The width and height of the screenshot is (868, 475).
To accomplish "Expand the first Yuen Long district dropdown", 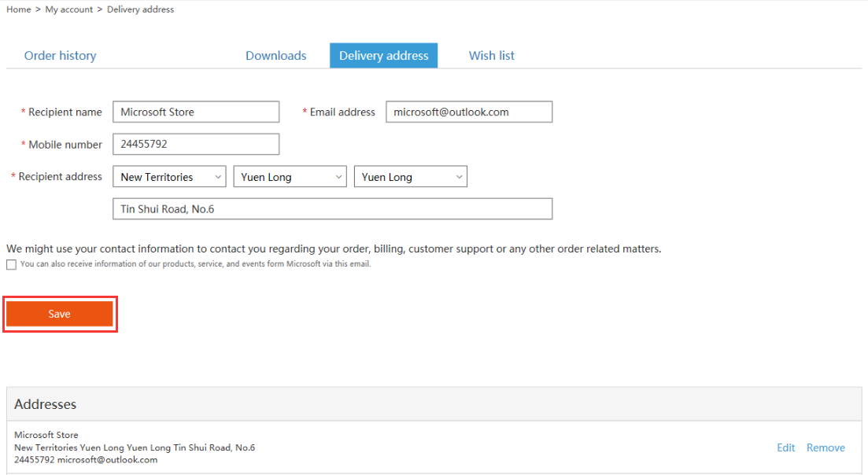I will click(290, 176).
